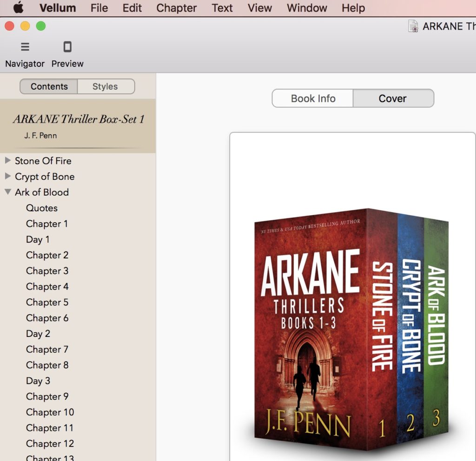Toggle the Navigator sidebar icon
476x461 pixels.
coord(25,47)
